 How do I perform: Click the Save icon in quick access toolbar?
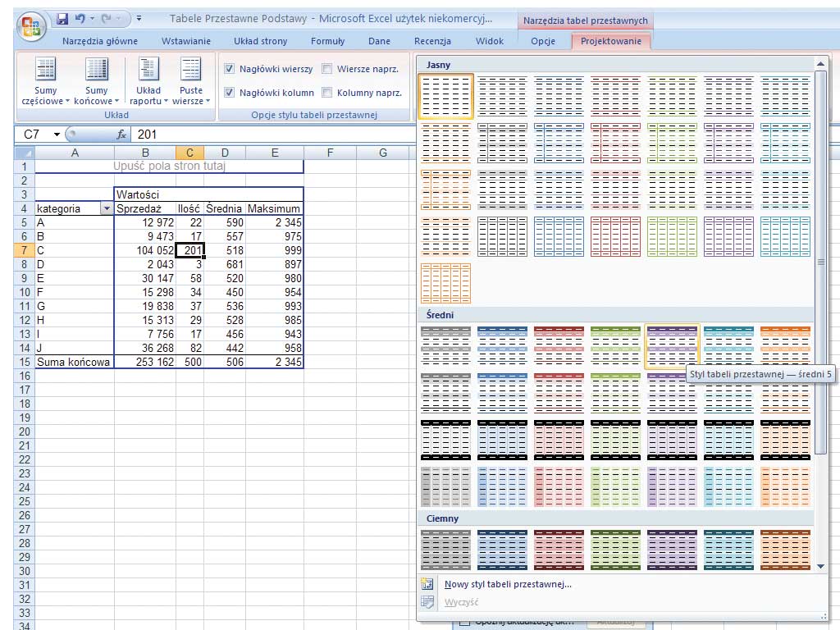(x=62, y=17)
